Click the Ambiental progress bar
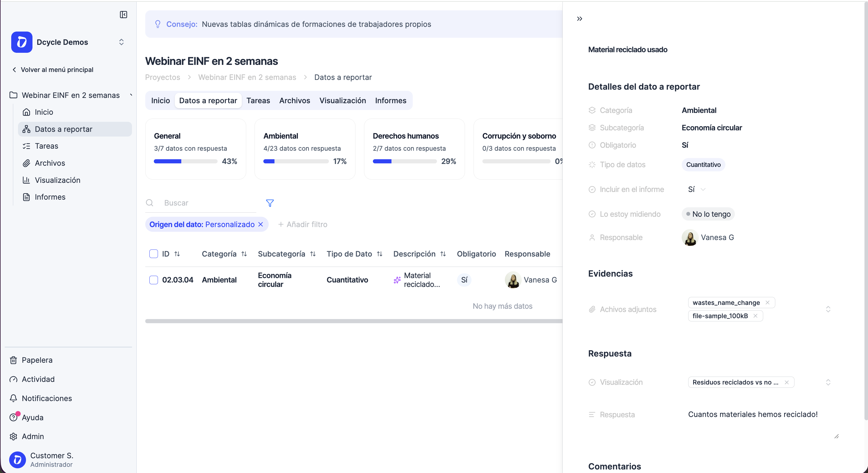The height and width of the screenshot is (473, 868). (x=296, y=161)
